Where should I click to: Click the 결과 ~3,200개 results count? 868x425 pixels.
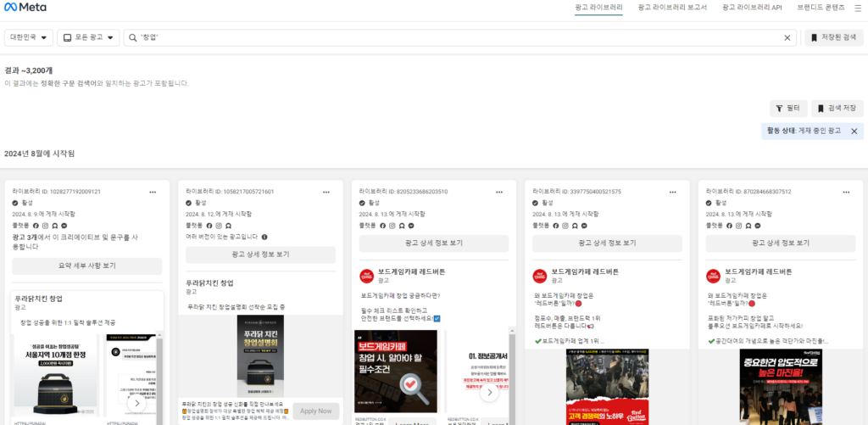click(28, 70)
